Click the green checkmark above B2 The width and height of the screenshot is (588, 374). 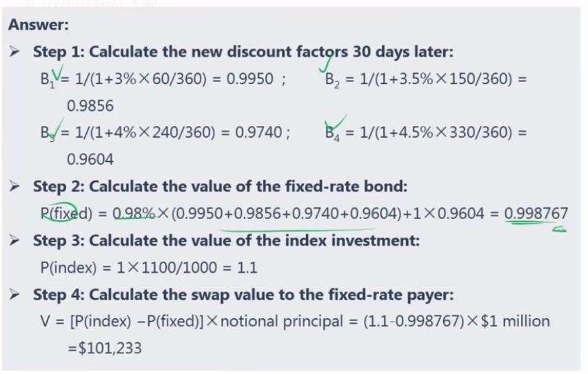point(327,62)
